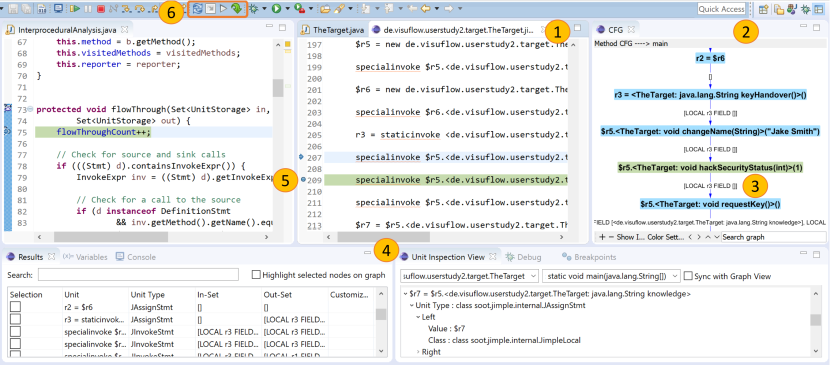Click the red Terminate icon

101,9
